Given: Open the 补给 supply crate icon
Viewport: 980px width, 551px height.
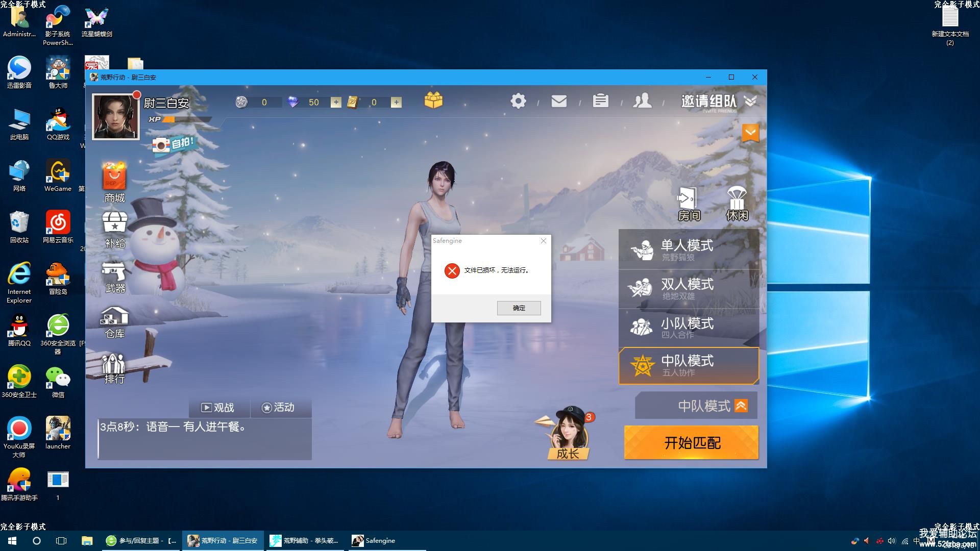Looking at the screenshot, I should [x=115, y=230].
